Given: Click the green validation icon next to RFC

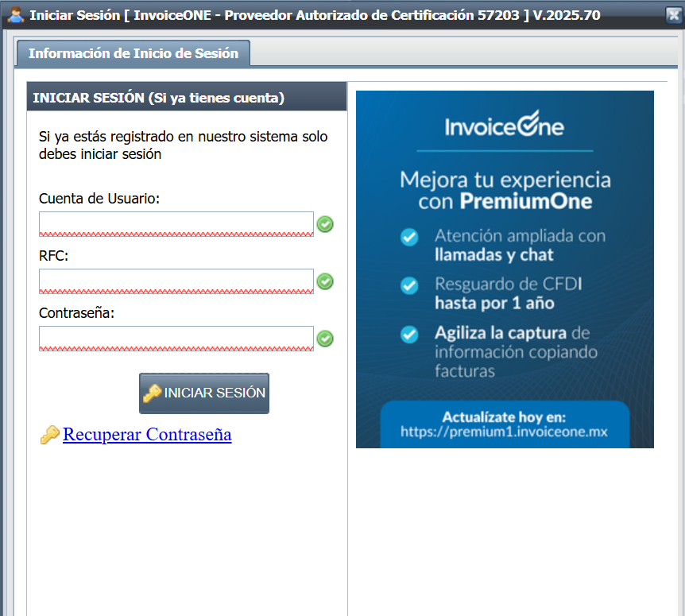Looking at the screenshot, I should click(x=325, y=281).
